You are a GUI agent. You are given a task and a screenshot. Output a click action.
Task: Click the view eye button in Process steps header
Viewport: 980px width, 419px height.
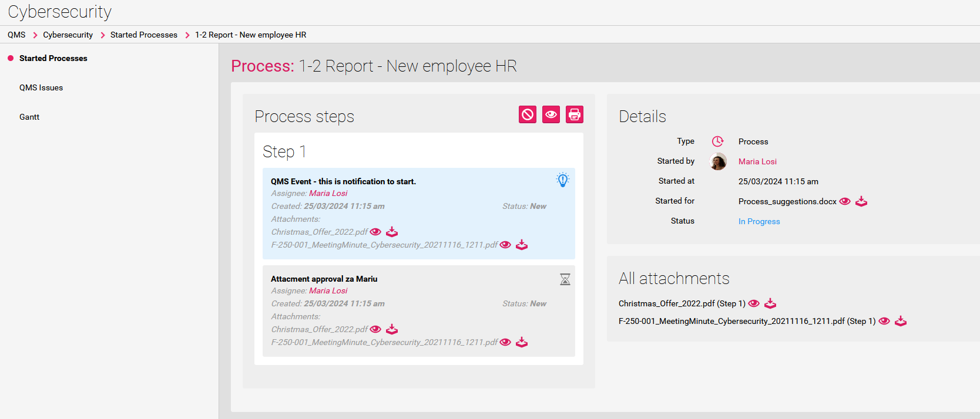[x=551, y=114]
